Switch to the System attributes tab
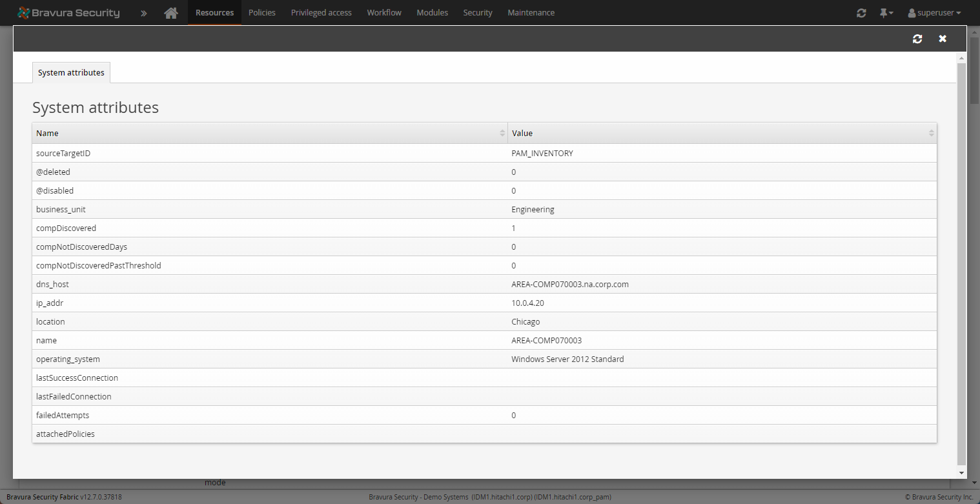980x504 pixels. tap(71, 72)
